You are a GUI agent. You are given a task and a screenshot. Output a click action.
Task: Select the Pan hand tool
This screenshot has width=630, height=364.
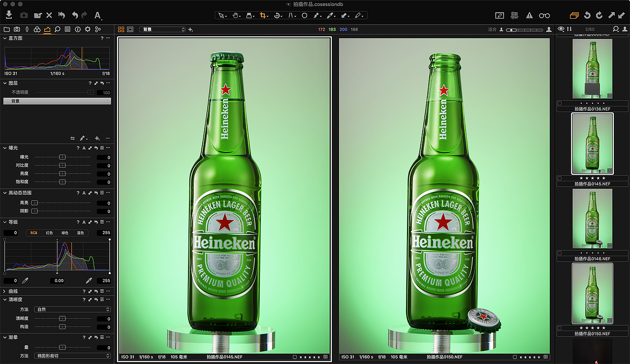(236, 15)
